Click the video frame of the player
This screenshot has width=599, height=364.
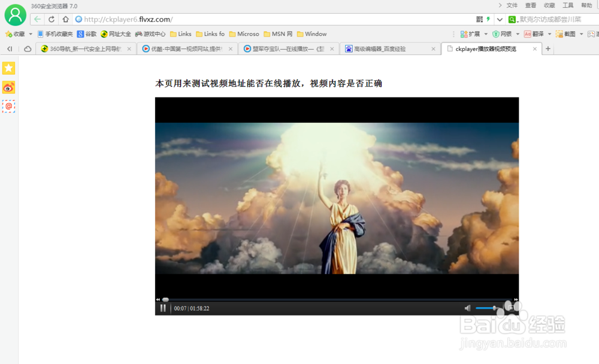point(337,198)
